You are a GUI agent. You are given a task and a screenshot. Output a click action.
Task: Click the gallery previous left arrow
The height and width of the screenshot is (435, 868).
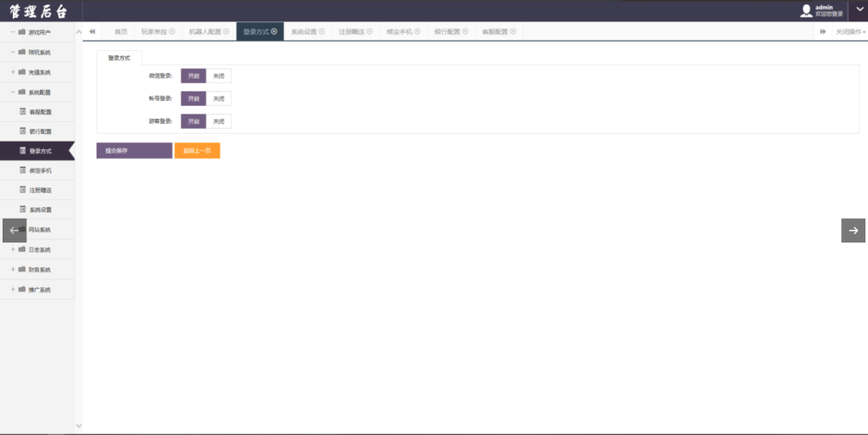click(x=14, y=230)
